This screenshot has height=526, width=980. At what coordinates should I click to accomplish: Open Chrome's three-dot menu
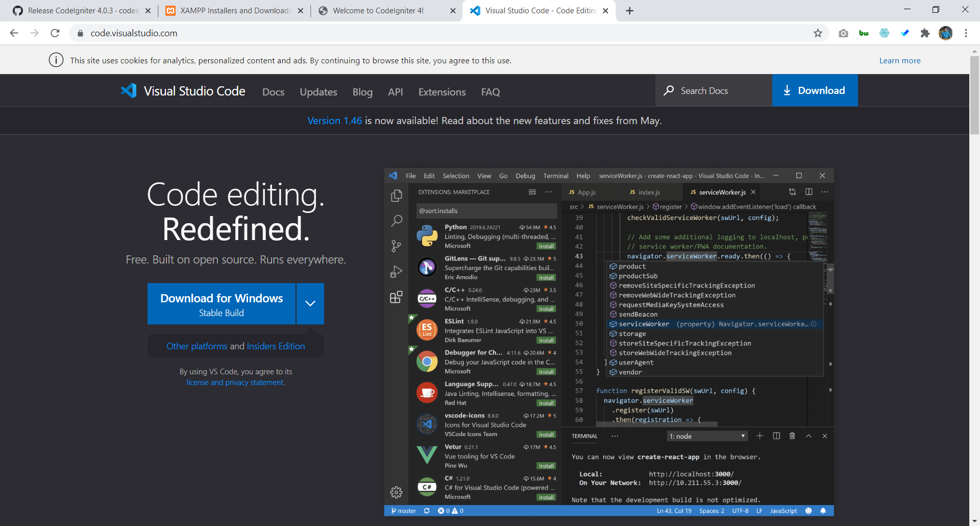pos(966,33)
